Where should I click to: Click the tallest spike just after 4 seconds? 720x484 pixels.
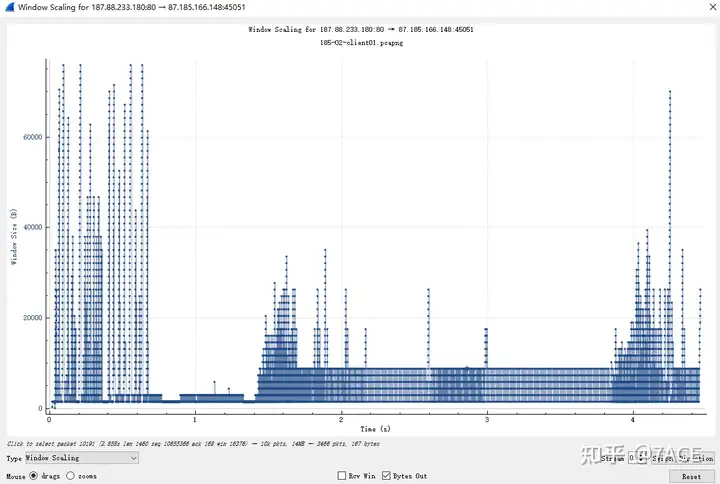(670, 230)
